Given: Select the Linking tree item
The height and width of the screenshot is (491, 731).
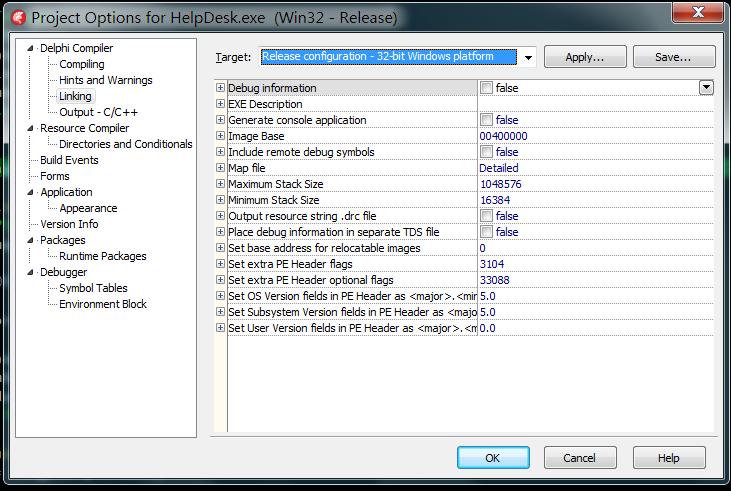Looking at the screenshot, I should click(x=75, y=96).
